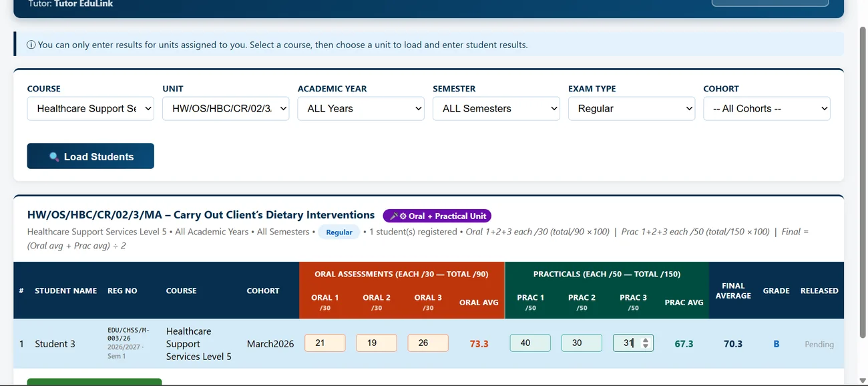The image size is (868, 386).
Task: Click the Pending release status
Action: coord(819,345)
